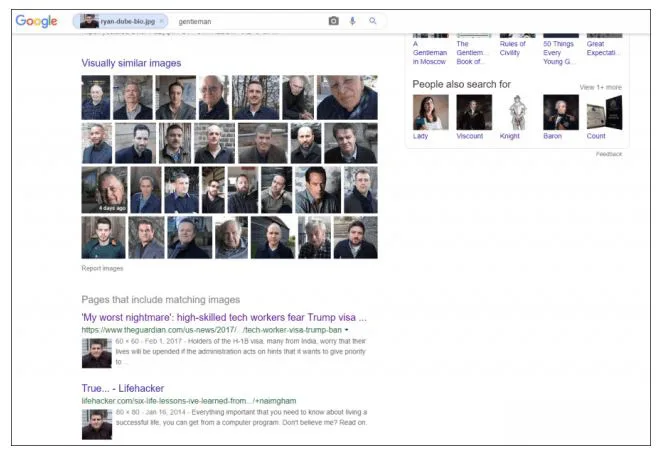Open search by image camera icon
661x454 pixels.
pos(333,21)
